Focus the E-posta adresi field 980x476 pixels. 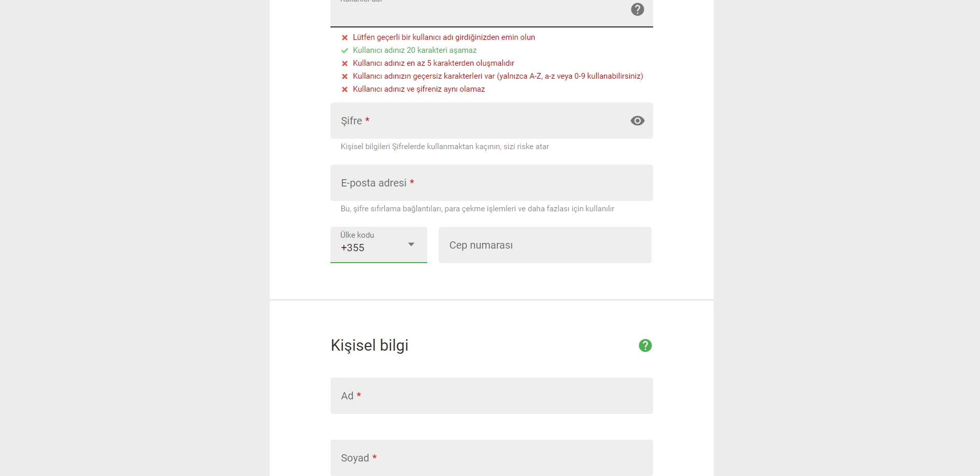492,183
